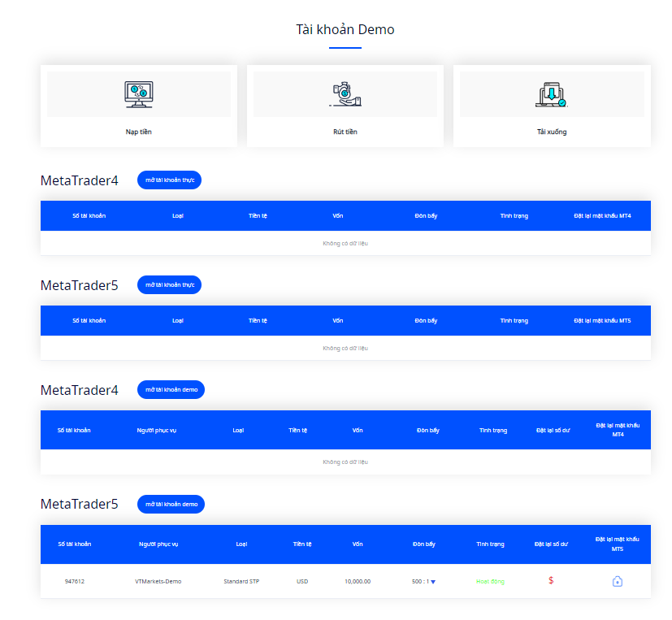Click Đặt lại số dư header in MT5 demo table
Image resolution: width=672 pixels, height=620 pixels.
point(551,544)
